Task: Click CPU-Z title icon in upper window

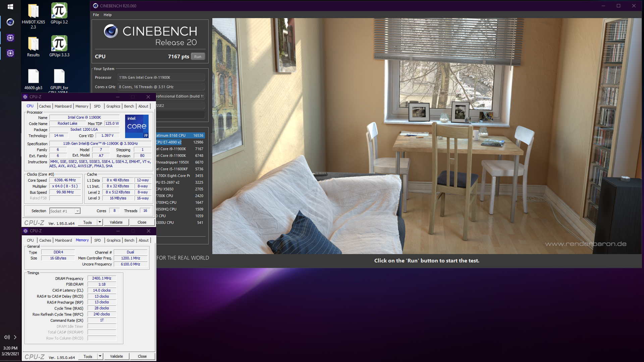Action: click(25, 97)
